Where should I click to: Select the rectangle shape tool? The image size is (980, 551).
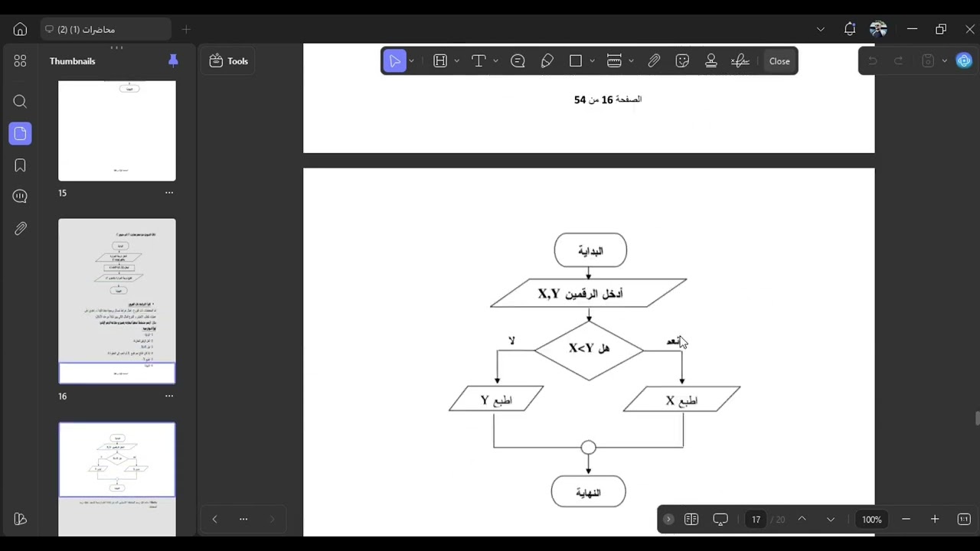pyautogui.click(x=576, y=61)
